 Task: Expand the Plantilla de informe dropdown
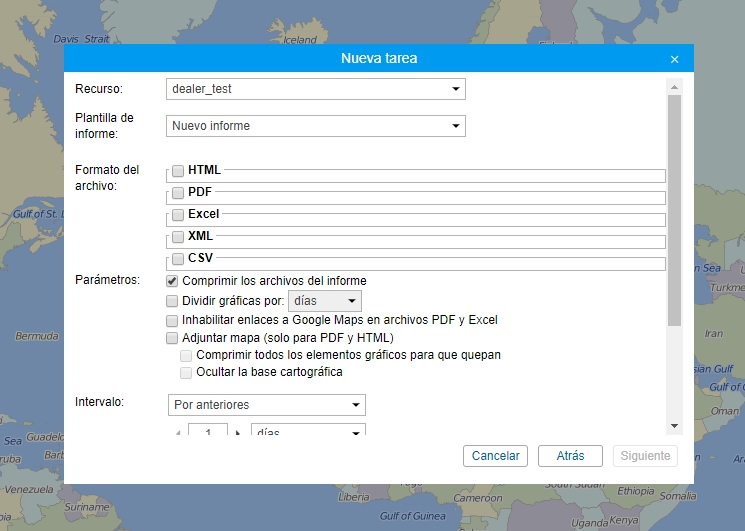click(x=315, y=126)
